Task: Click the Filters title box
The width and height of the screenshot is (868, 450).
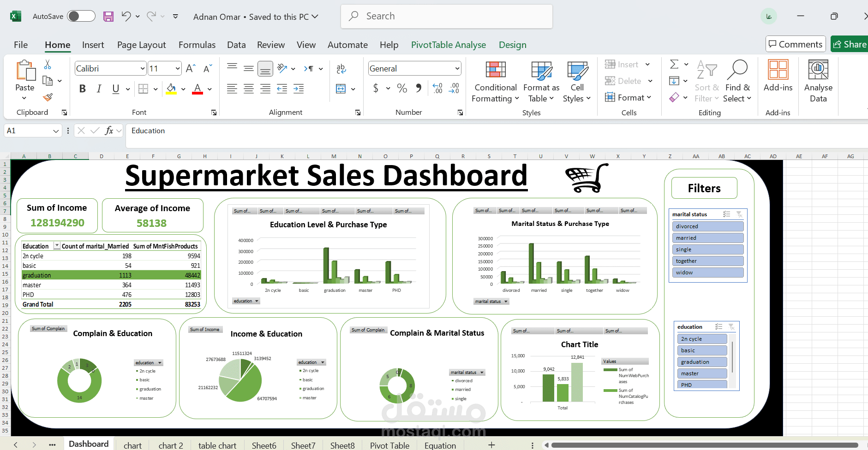Action: point(704,188)
